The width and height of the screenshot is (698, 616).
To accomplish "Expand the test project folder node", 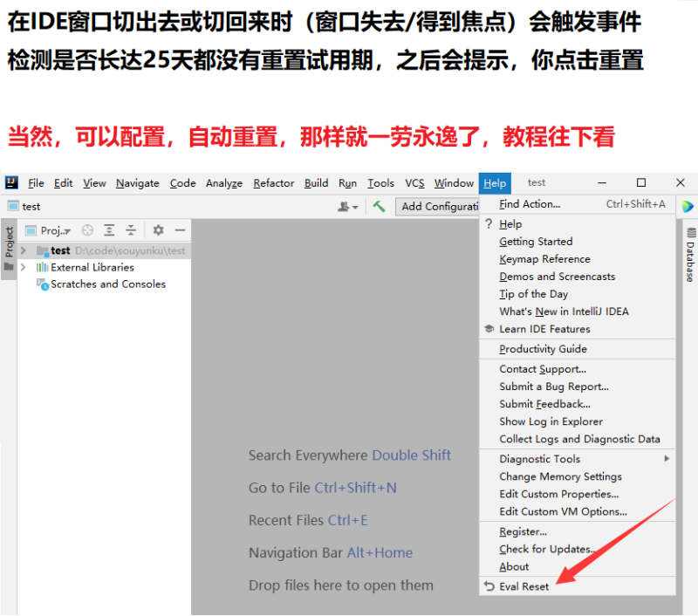I will (24, 251).
